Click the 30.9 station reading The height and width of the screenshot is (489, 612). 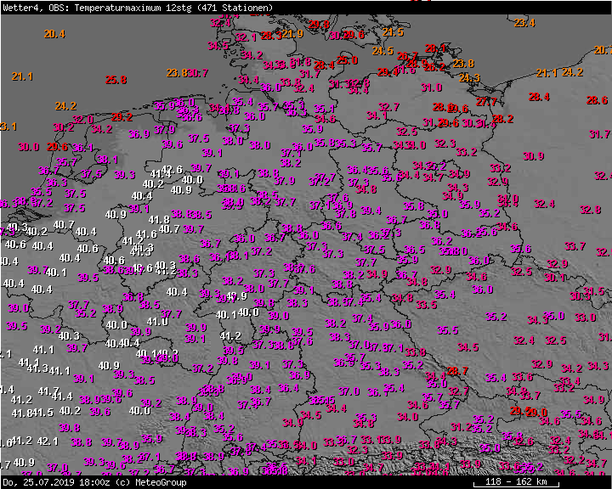click(x=532, y=156)
